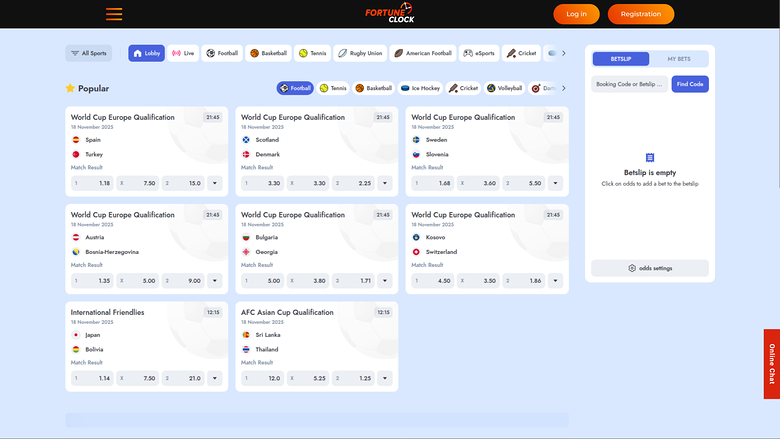Screen dimensions: 780x439
Task: Pick Volleyball in Popular filters
Action: (x=505, y=88)
